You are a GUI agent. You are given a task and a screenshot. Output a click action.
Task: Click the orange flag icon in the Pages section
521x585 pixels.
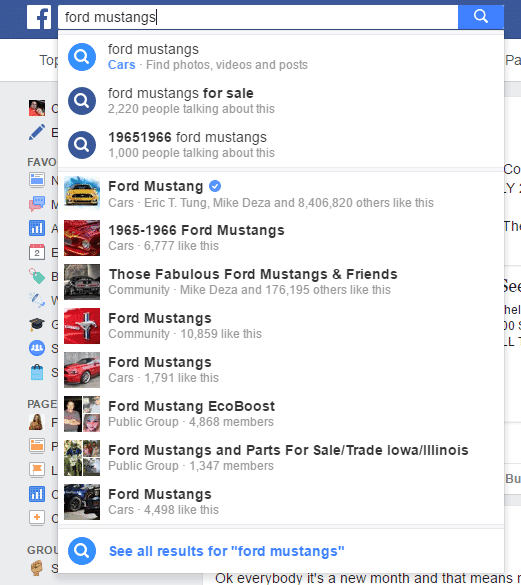37,470
